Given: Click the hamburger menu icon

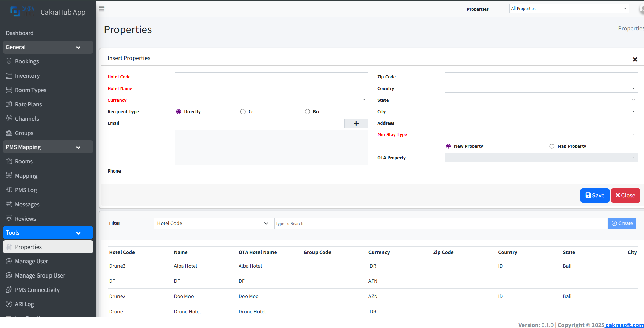Looking at the screenshot, I should coord(102,9).
